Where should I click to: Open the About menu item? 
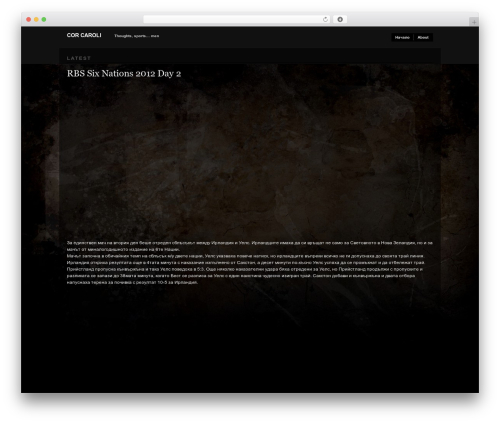[423, 37]
